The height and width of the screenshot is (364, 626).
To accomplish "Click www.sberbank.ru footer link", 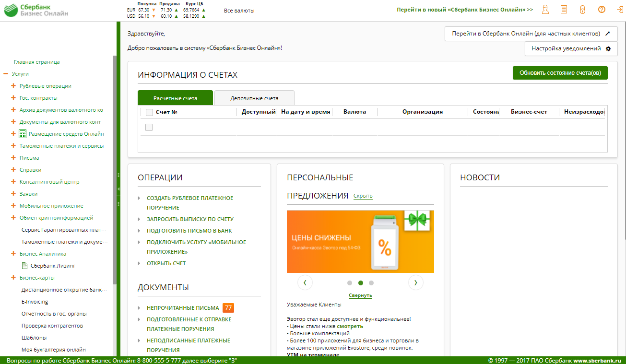I will pyautogui.click(x=598, y=360).
